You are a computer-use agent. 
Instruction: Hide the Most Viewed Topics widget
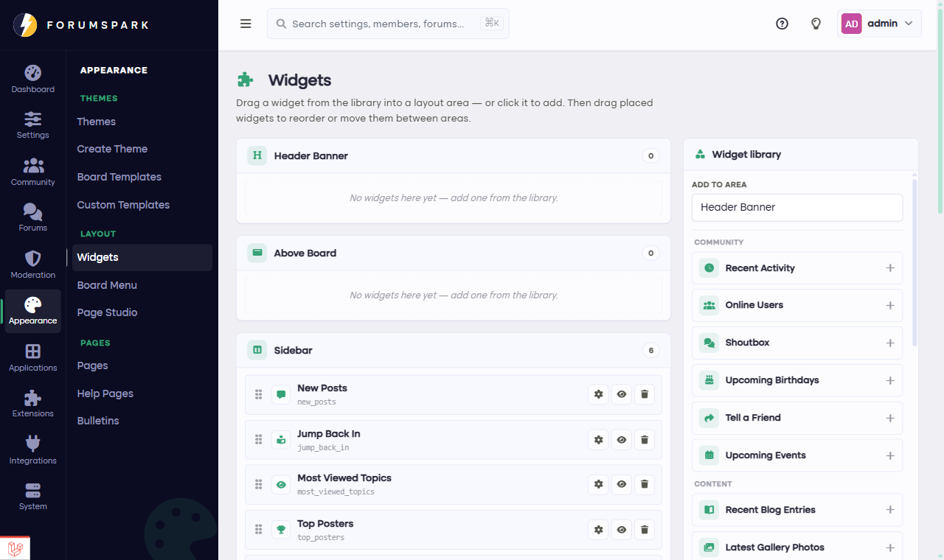[x=622, y=484]
